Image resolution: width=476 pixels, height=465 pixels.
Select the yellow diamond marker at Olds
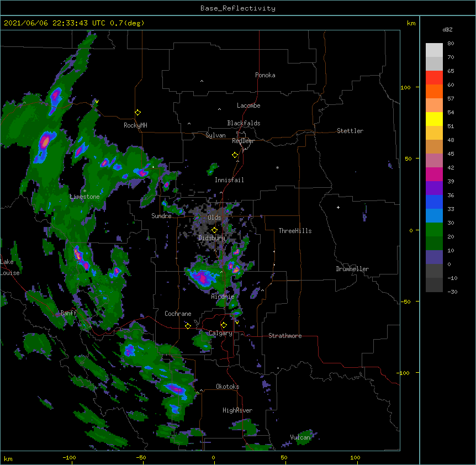coord(214,230)
